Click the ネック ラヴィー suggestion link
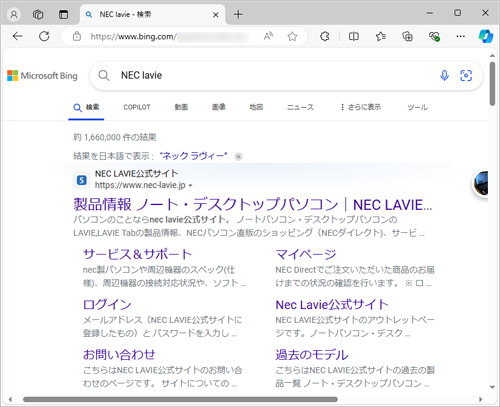The height and width of the screenshot is (407, 500). pyautogui.click(x=193, y=156)
